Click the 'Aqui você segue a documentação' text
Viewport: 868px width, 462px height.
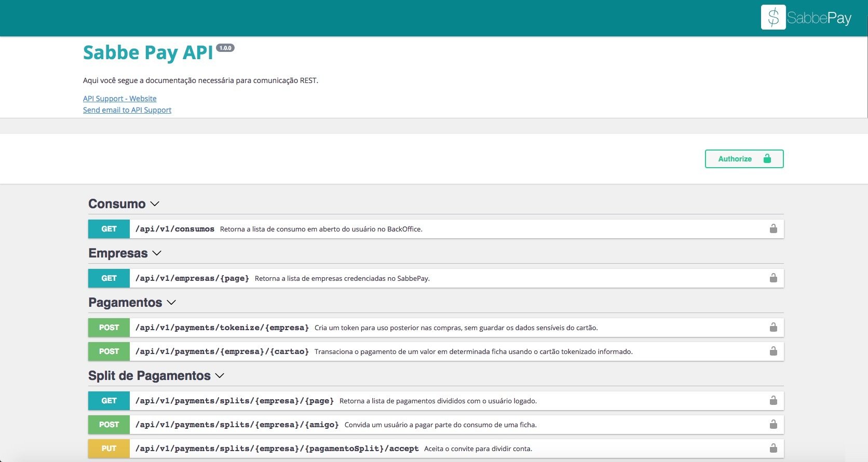point(200,80)
